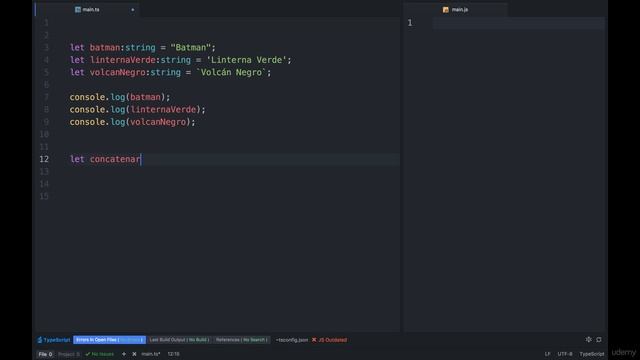The width and height of the screenshot is (640, 360).
Task: Click the red X icon beside JS Outdated
Action: (x=314, y=340)
